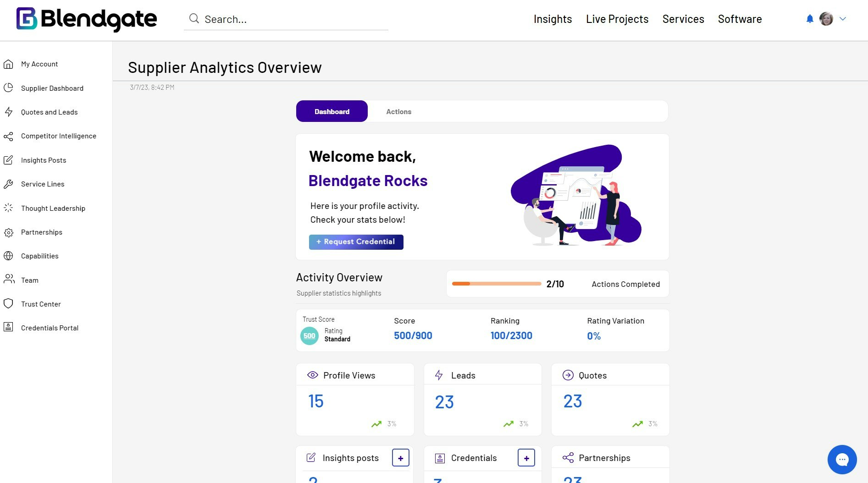Click the Request Credential button
868x483 pixels.
(x=356, y=242)
